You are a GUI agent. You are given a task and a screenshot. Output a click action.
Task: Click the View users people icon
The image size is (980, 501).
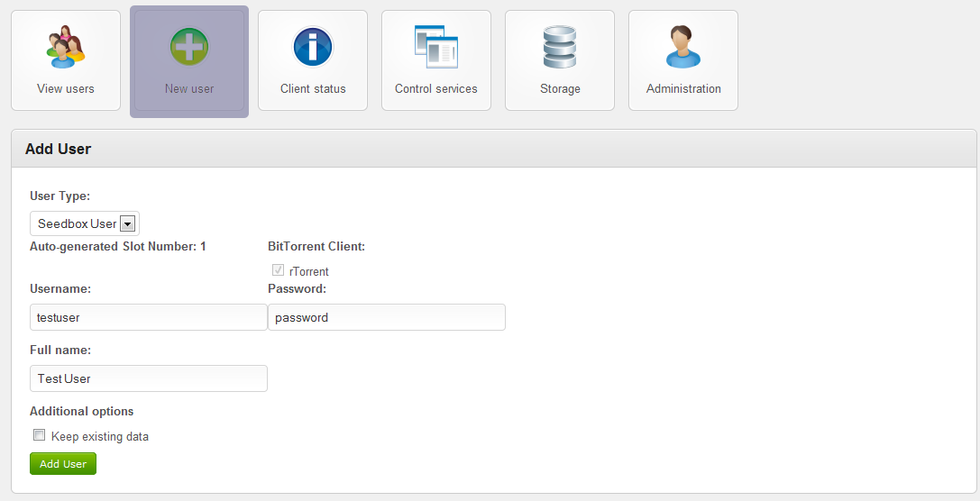66,47
